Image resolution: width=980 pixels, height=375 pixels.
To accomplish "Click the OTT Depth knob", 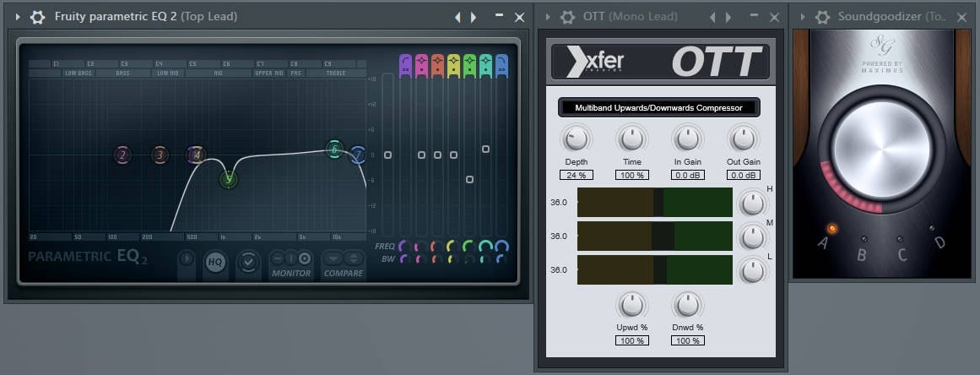I will [x=577, y=139].
